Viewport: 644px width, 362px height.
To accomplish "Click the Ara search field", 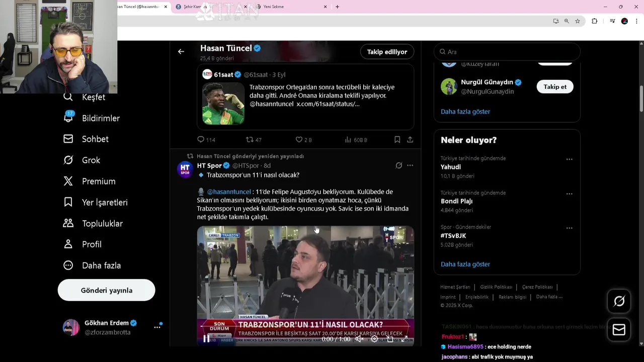I will click(507, 52).
